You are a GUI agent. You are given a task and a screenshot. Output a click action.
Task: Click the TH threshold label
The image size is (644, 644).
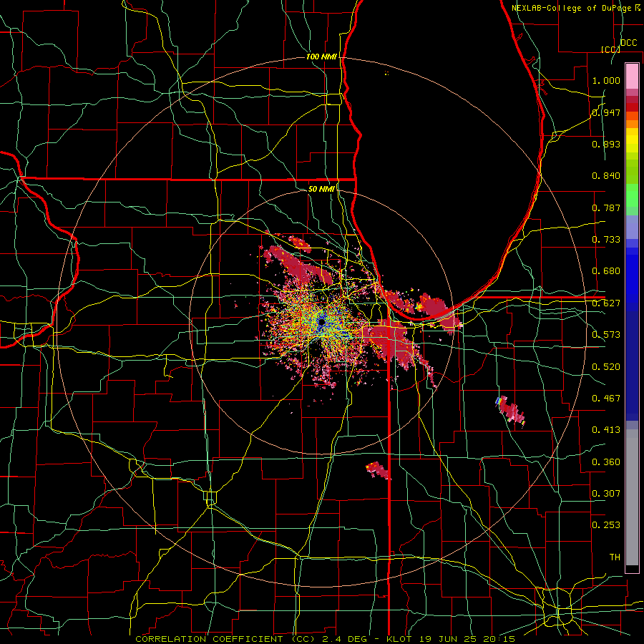pyautogui.click(x=615, y=557)
